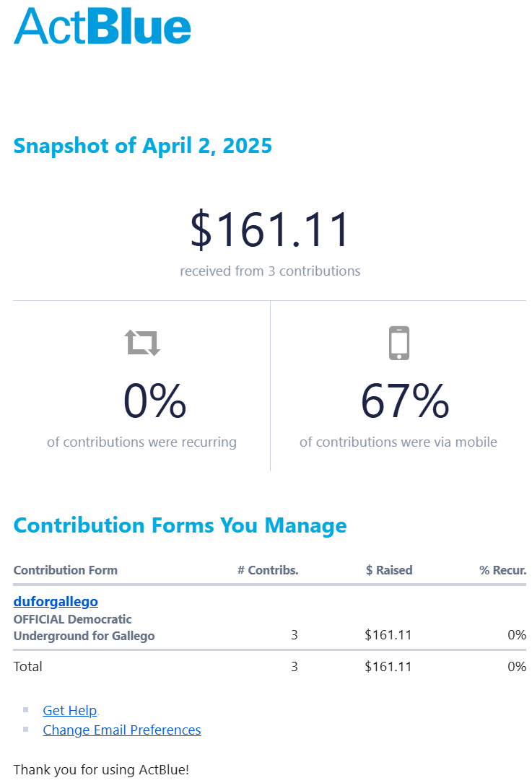
Task: Click the Total row label
Action: point(28,666)
